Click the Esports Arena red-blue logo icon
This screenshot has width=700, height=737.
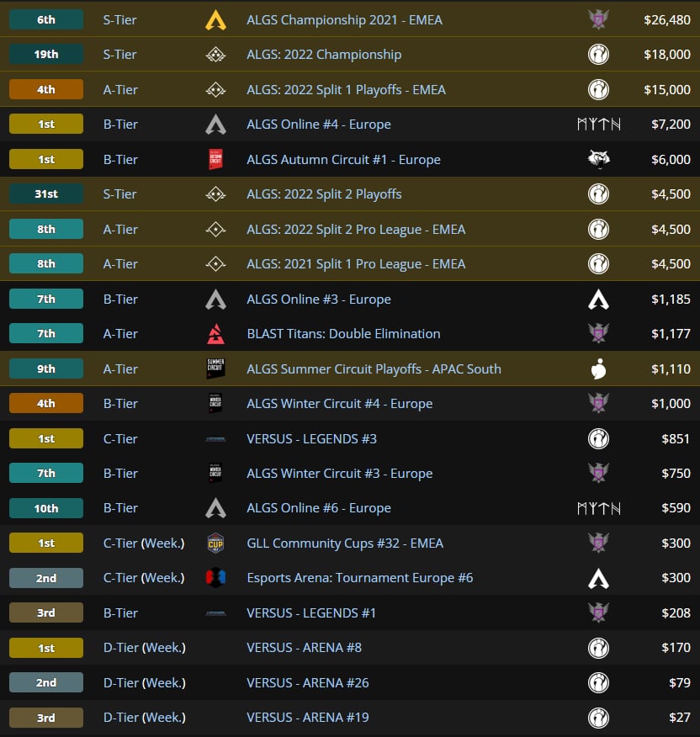[215, 578]
